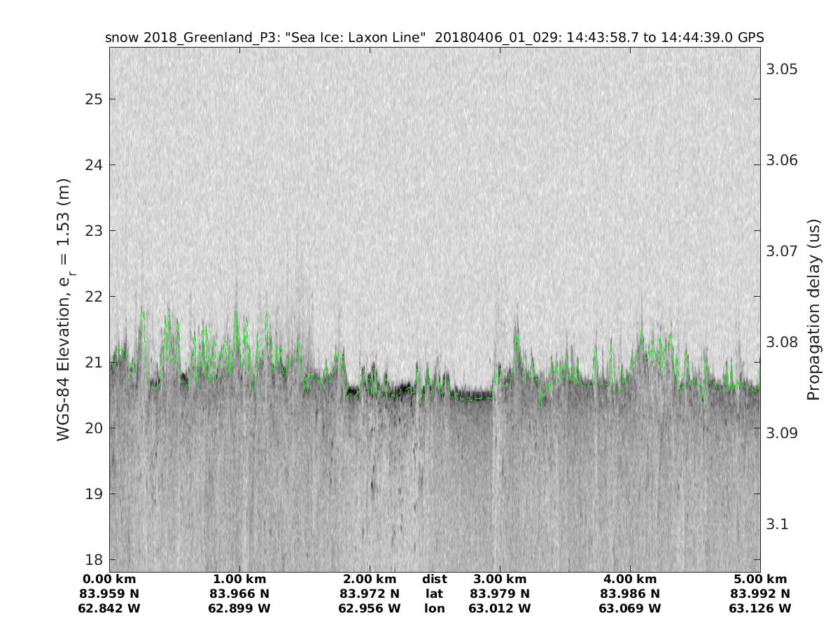Viewport: 840px width, 630px height.
Task: Click the 1.00 km distance label
Action: click(x=239, y=579)
